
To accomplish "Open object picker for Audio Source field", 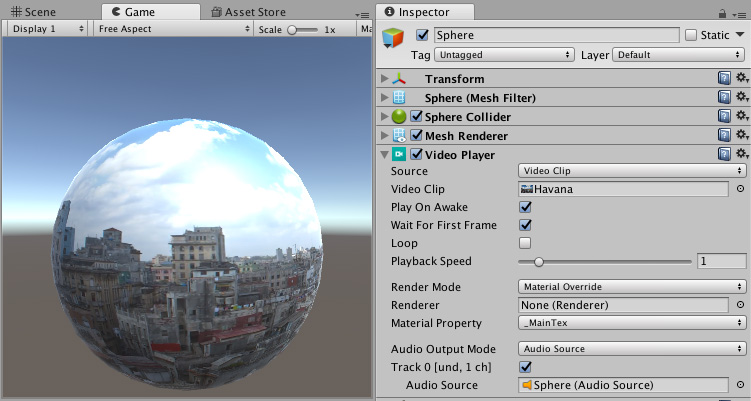I will click(x=740, y=385).
